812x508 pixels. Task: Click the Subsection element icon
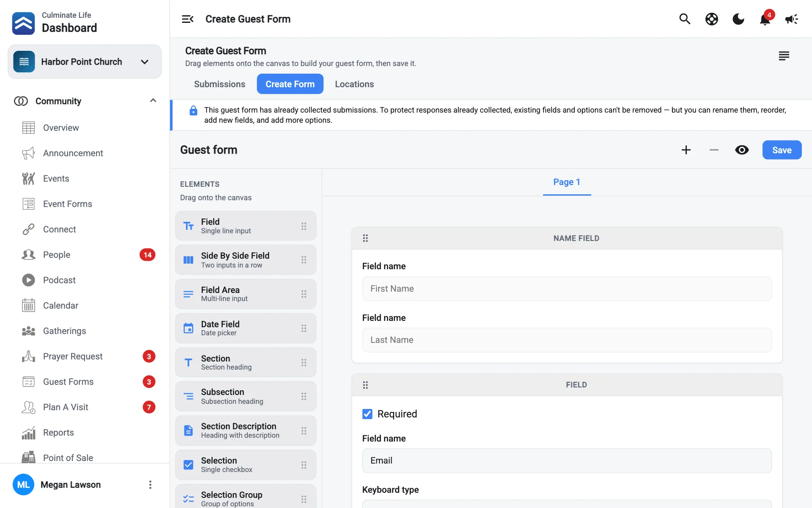[x=188, y=397]
